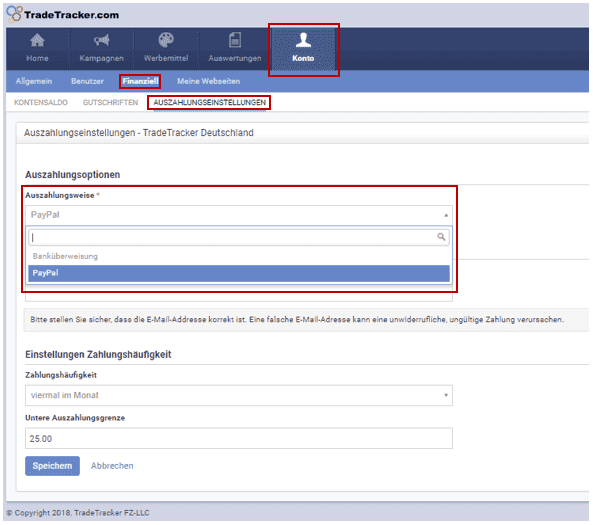
Task: Switch to the Allgemein tab
Action: click(34, 81)
